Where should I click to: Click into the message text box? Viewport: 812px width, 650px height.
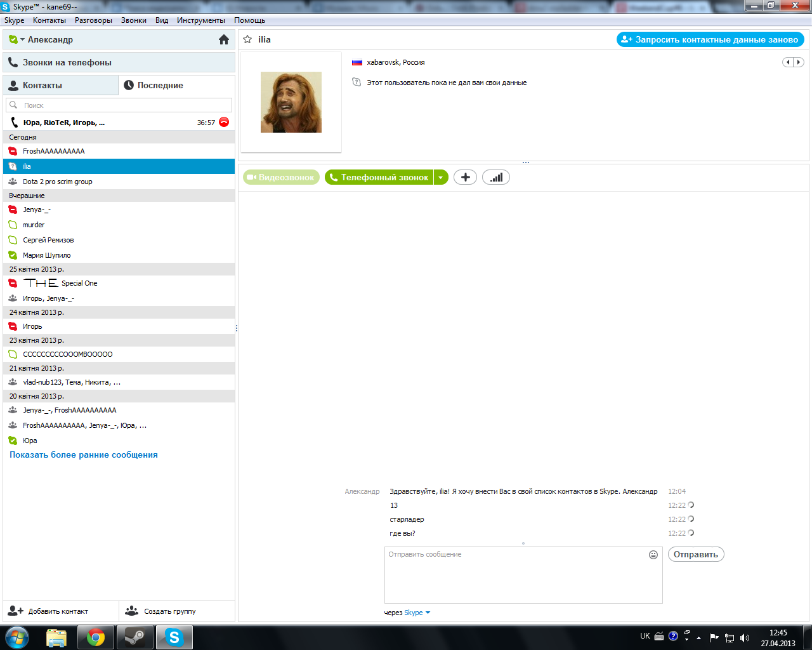point(523,575)
